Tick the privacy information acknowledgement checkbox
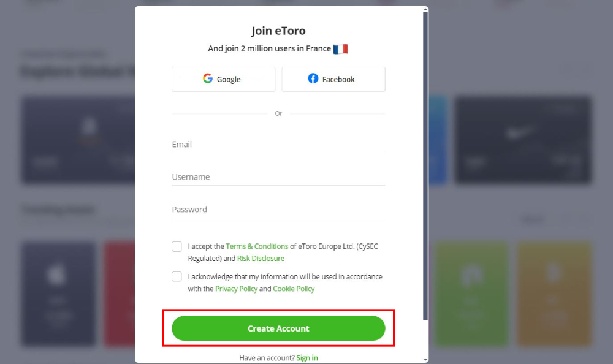This screenshot has height=364, width=613. [x=177, y=276]
